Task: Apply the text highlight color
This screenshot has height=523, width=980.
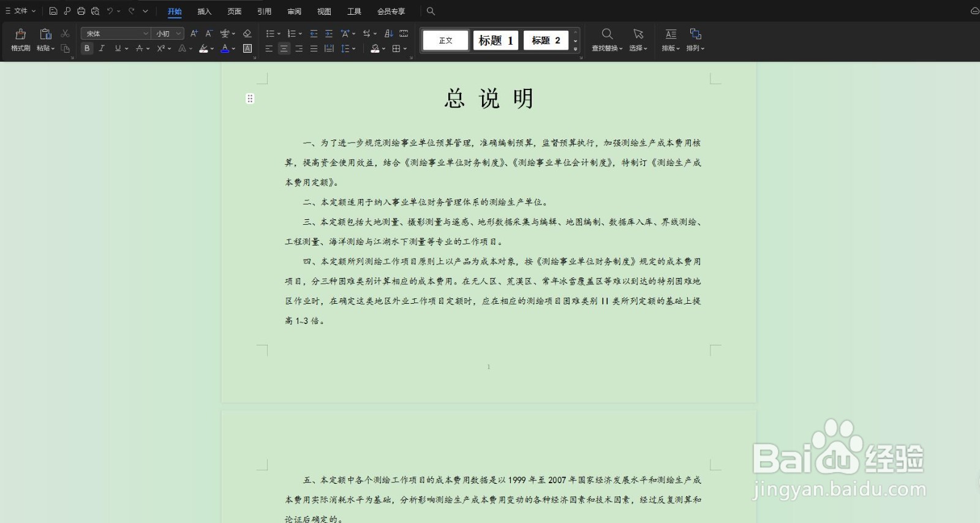Action: coord(203,48)
